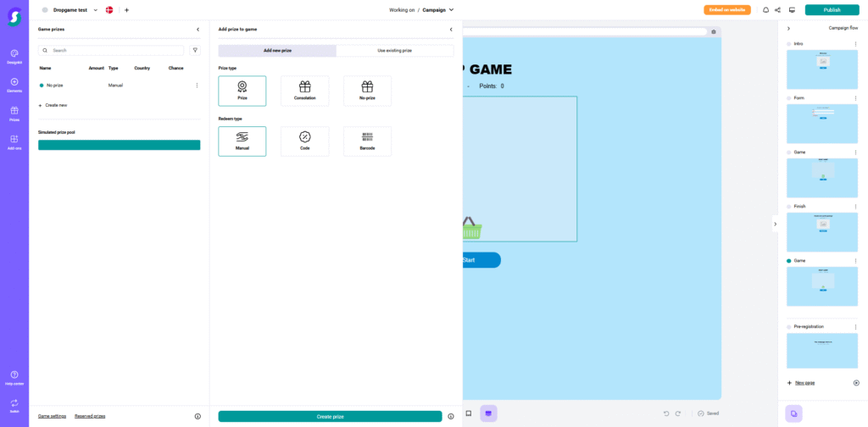Open the Pre-registration page options menu
Image resolution: width=868 pixels, height=427 pixels.
tap(855, 327)
